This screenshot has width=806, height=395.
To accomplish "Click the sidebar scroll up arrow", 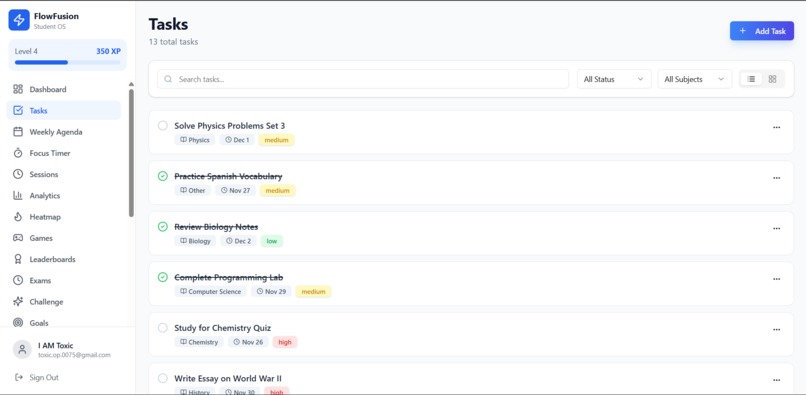I will [131, 84].
